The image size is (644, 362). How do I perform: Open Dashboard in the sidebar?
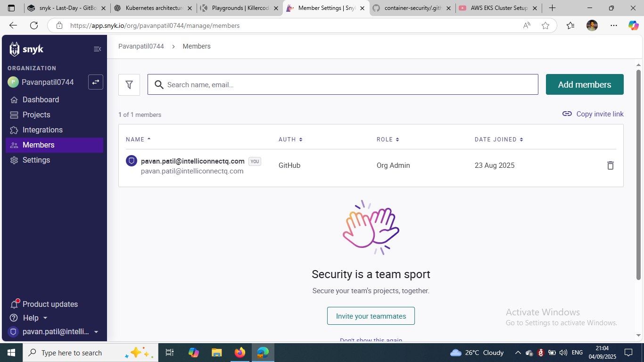coord(41,99)
